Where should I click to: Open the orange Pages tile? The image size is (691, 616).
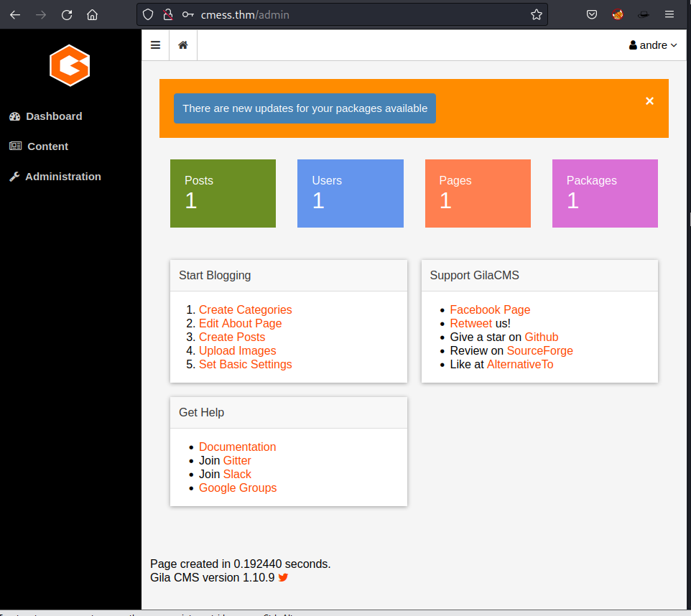(478, 193)
